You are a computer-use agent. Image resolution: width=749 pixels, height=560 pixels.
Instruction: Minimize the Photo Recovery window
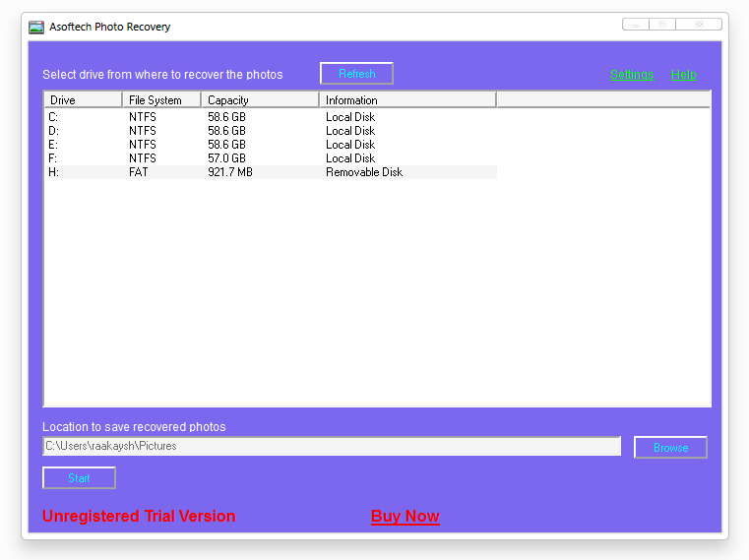click(636, 25)
